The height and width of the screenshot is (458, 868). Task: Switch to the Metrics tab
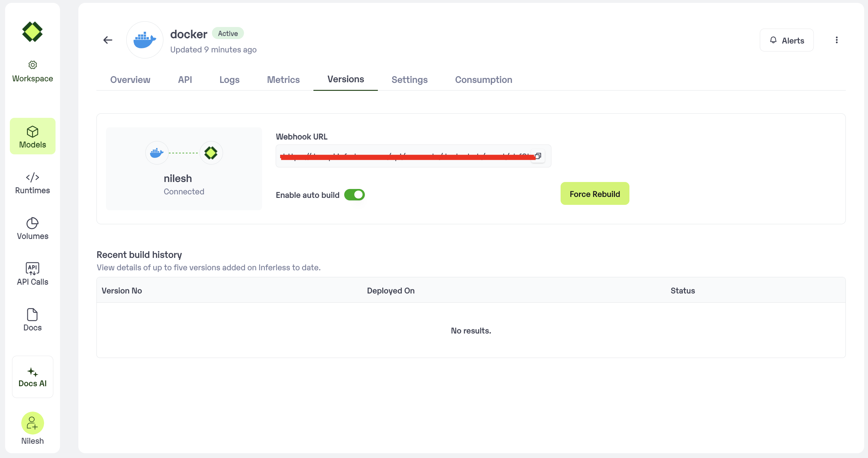click(x=283, y=80)
